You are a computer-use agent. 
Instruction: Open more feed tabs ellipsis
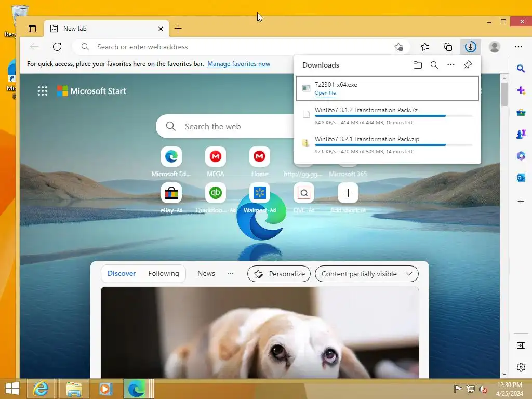click(x=230, y=273)
